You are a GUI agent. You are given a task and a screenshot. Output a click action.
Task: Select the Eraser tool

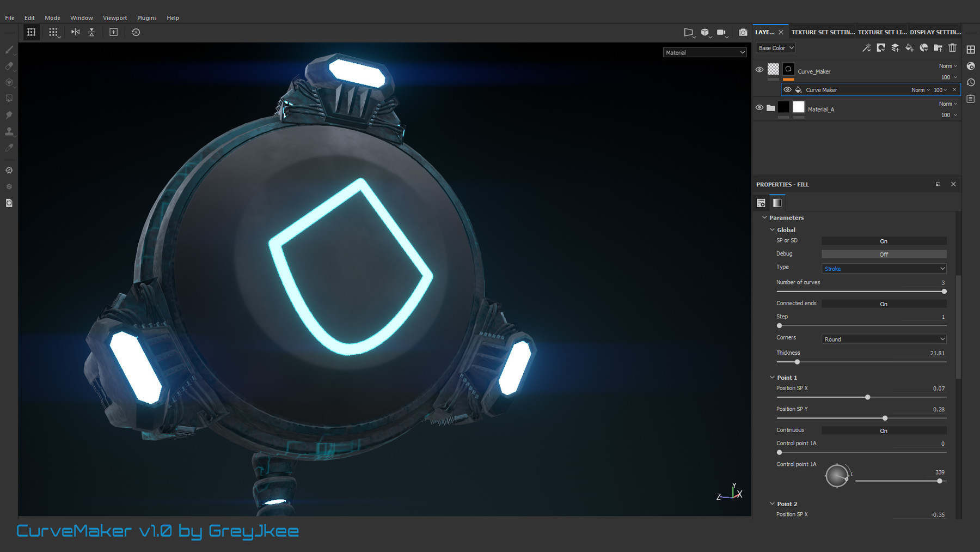click(9, 66)
